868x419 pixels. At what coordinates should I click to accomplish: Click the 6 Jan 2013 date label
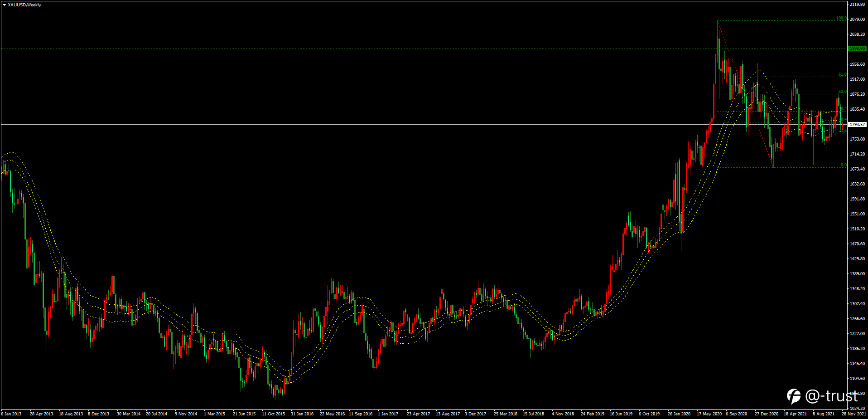coord(11,414)
